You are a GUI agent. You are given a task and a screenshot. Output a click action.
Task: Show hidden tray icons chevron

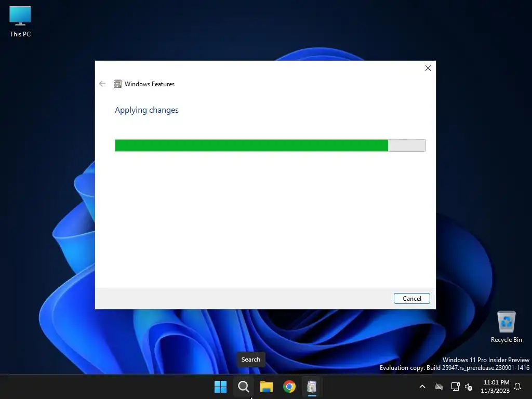(x=422, y=387)
